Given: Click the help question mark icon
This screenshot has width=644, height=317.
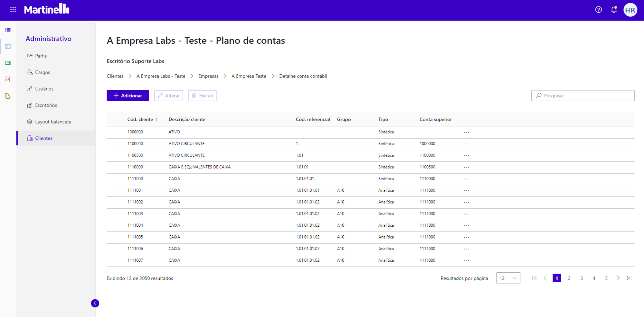Looking at the screenshot, I should (x=598, y=10).
